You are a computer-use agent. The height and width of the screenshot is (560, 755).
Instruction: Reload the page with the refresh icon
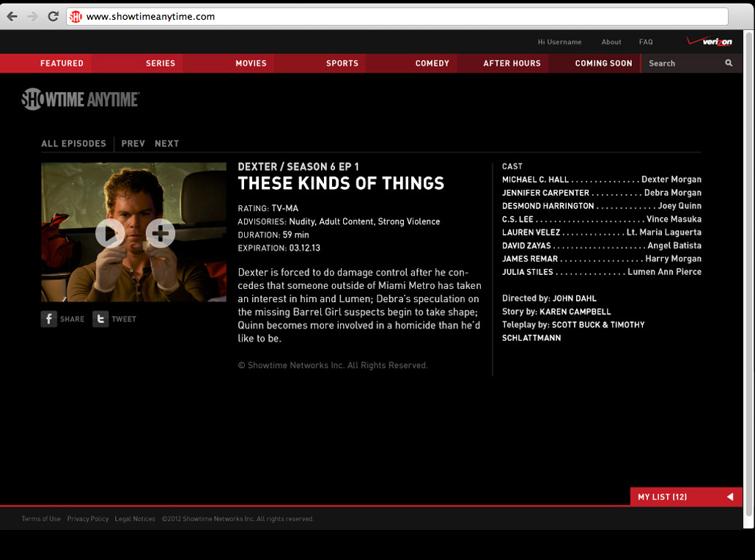[53, 16]
